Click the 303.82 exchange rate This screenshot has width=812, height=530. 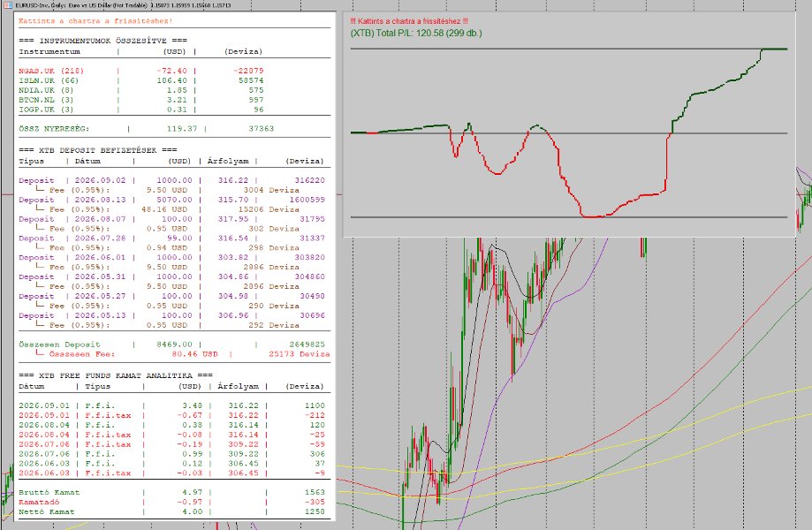[x=233, y=257]
